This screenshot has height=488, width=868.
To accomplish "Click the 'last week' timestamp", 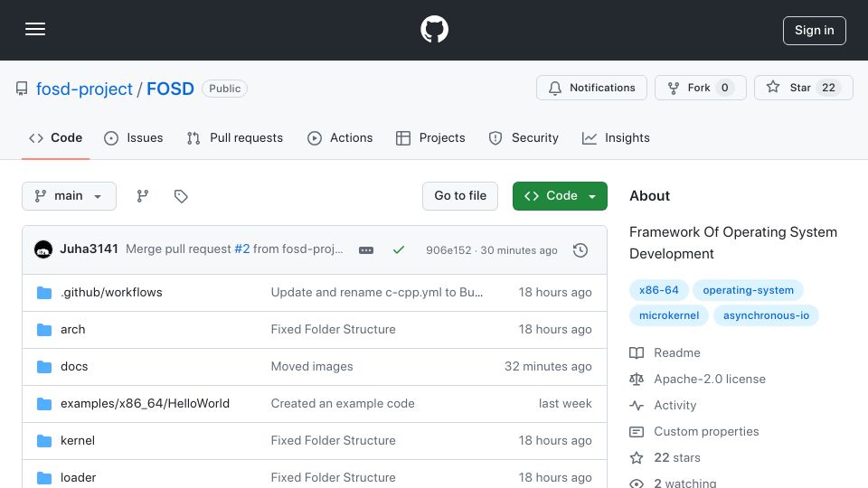I will 565,403.
